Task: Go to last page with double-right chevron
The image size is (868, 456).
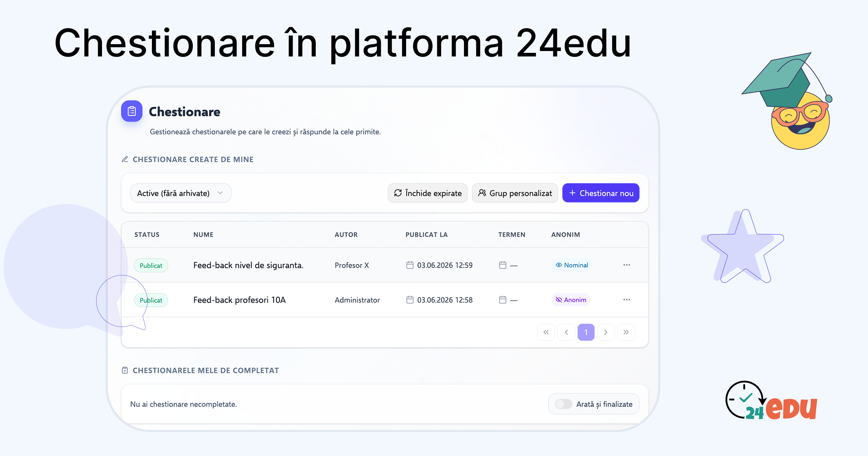Action: click(x=626, y=332)
